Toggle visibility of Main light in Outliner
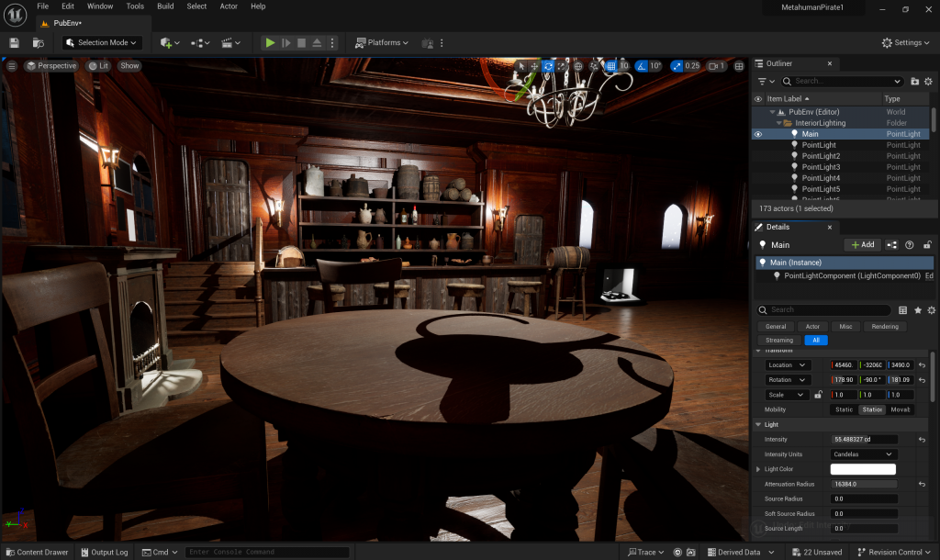Image resolution: width=940 pixels, height=560 pixels. (757, 134)
